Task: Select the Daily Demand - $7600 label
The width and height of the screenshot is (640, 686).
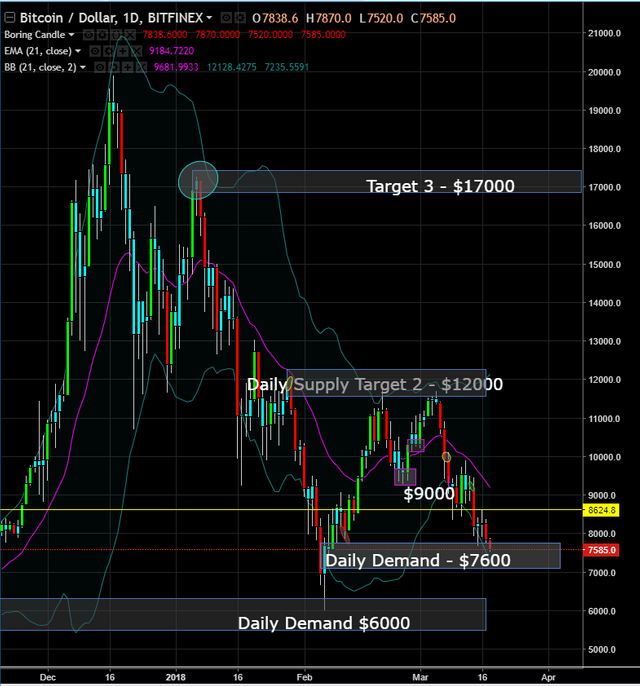Action: 418,560
